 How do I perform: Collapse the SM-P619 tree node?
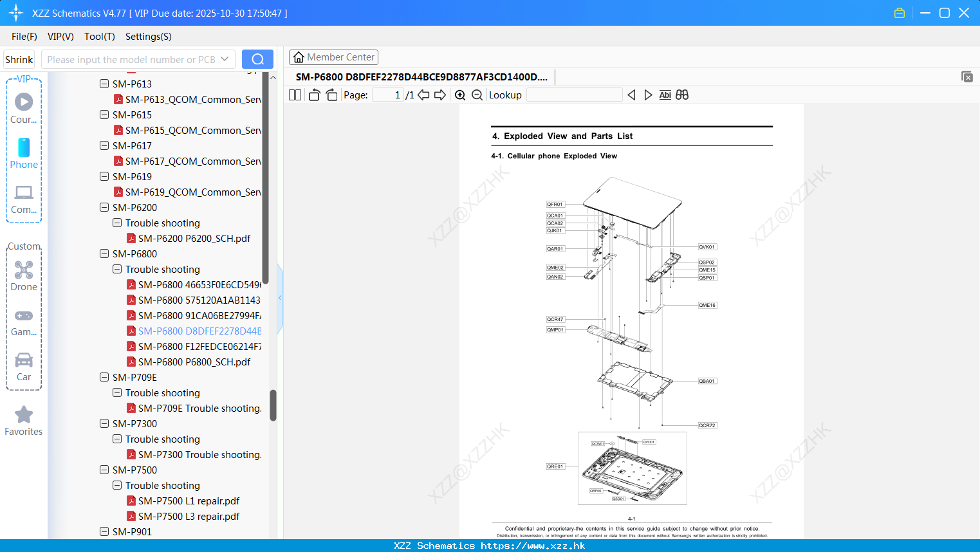pyautogui.click(x=104, y=176)
